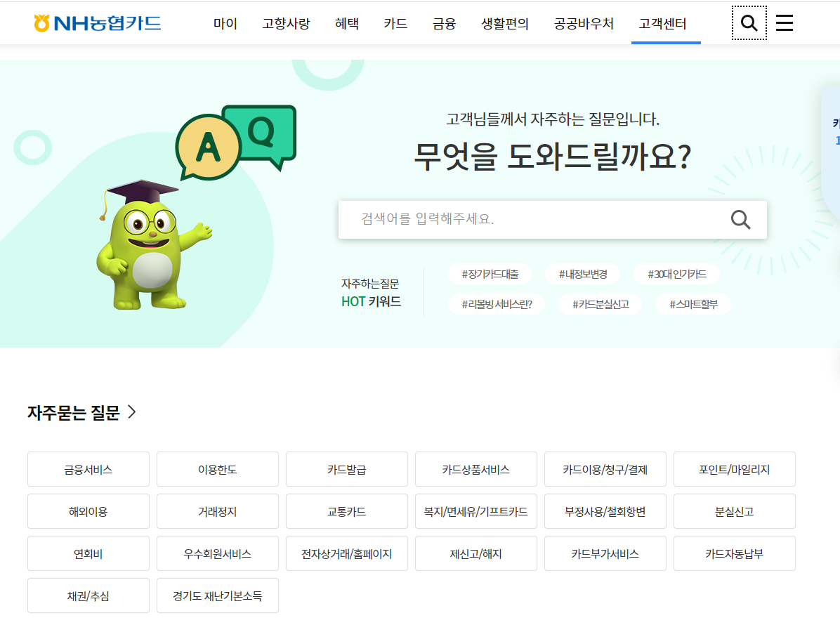The width and height of the screenshot is (840, 625).
Task: Choose the 연회비 category
Action: pyautogui.click(x=88, y=553)
